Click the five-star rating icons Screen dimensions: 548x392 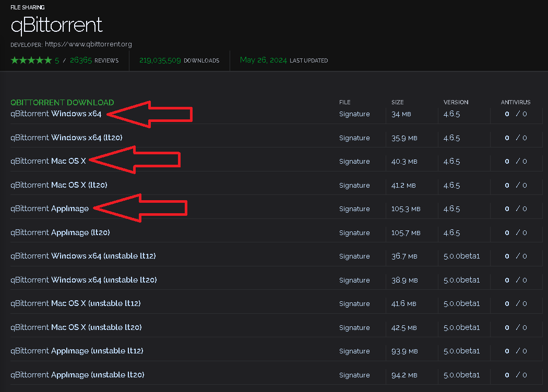click(x=31, y=60)
